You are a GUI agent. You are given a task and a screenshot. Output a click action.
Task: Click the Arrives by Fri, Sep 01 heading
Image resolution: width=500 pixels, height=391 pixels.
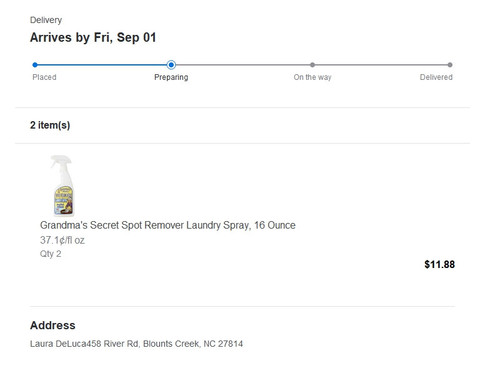[93, 37]
